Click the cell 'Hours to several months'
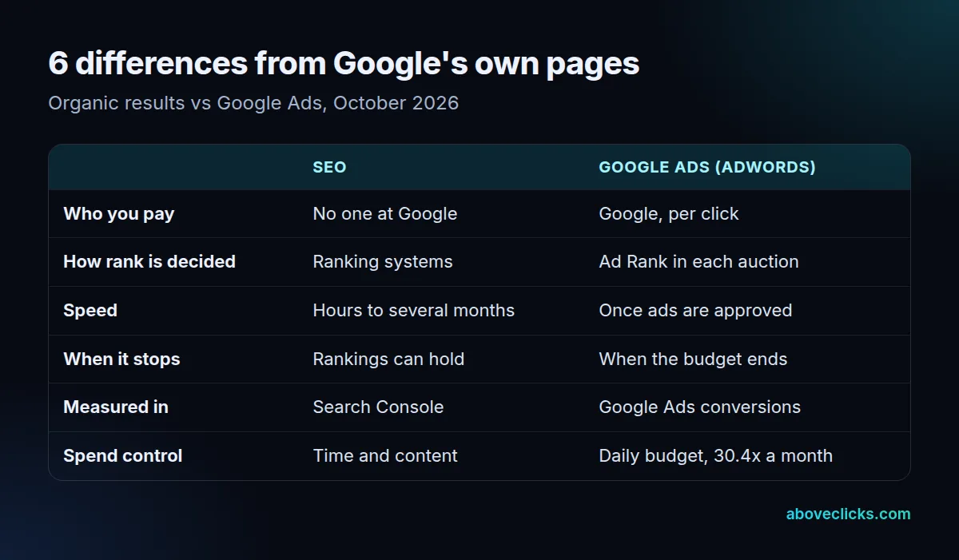 pyautogui.click(x=413, y=311)
